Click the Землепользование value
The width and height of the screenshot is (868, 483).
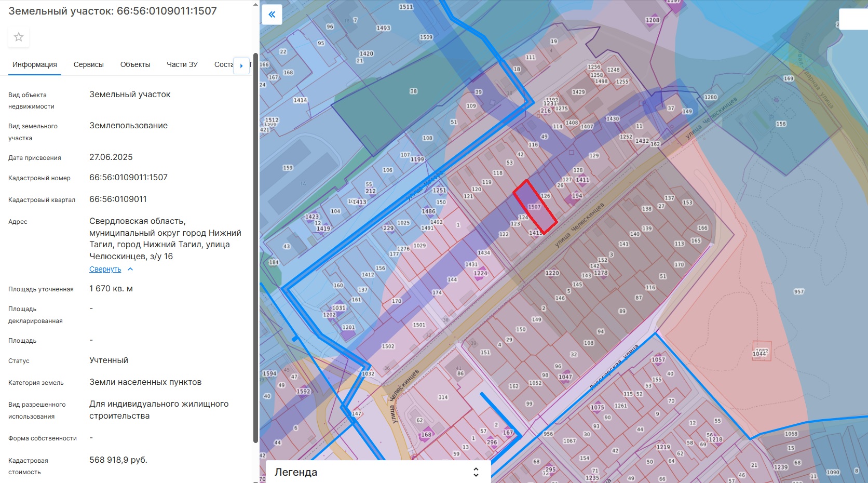tap(128, 126)
